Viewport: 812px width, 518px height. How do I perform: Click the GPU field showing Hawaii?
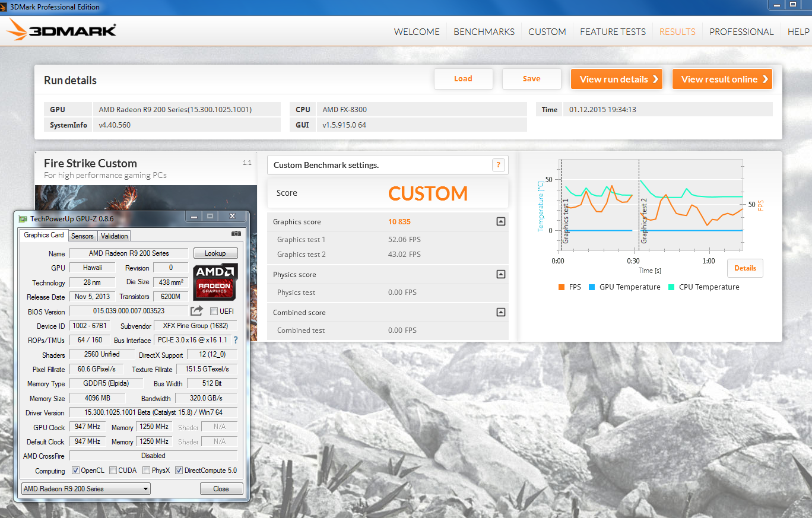pos(92,268)
